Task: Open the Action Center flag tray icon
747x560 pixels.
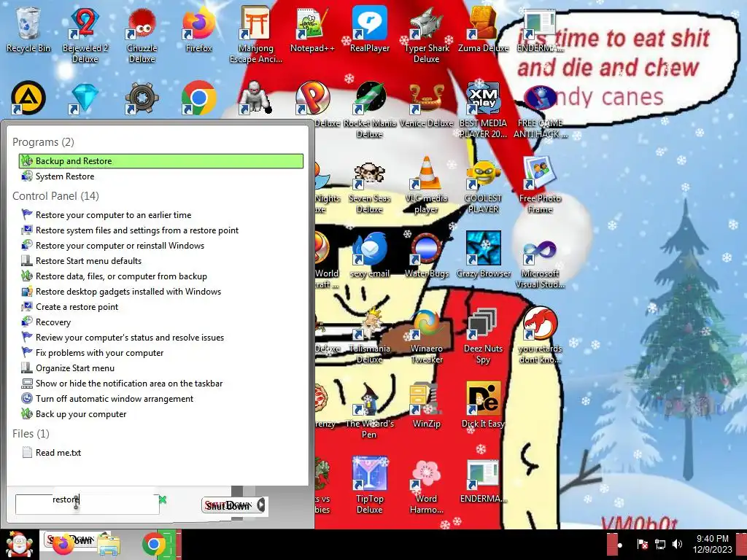Action: coord(642,544)
